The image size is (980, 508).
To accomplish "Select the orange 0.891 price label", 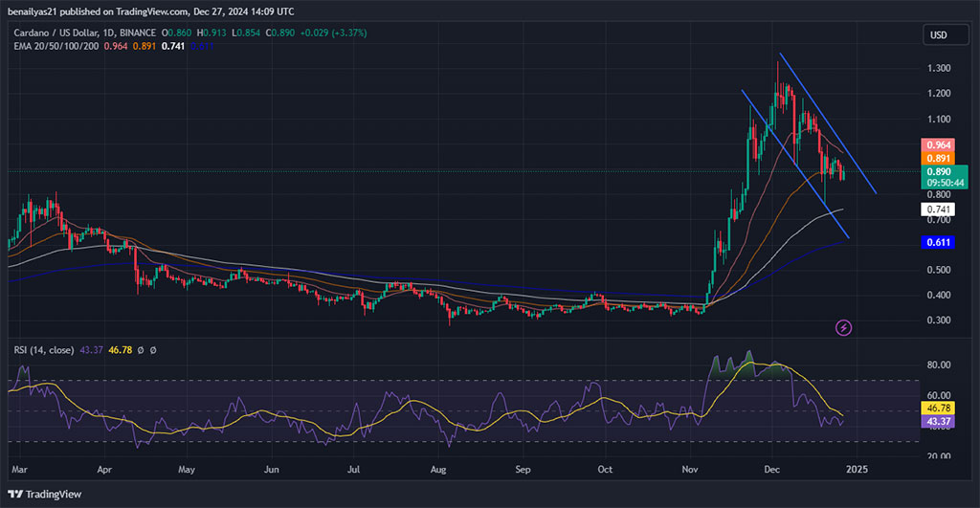I will pyautogui.click(x=938, y=158).
